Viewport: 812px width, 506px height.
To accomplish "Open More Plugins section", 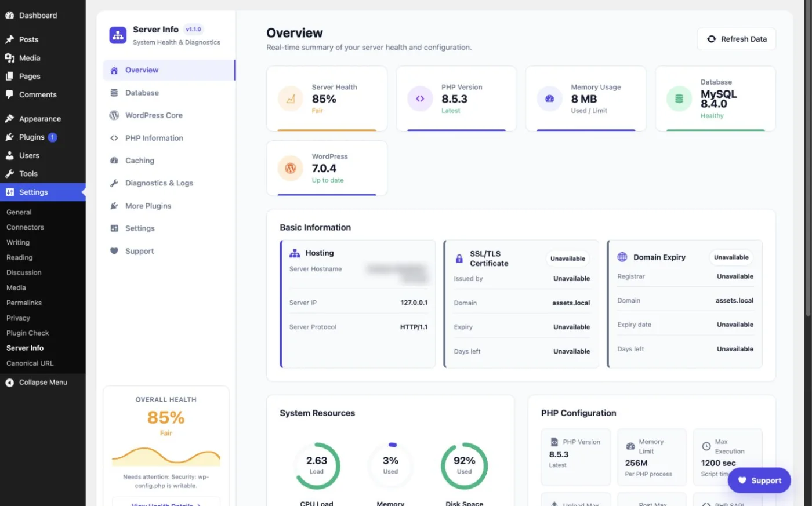I will [169, 206].
